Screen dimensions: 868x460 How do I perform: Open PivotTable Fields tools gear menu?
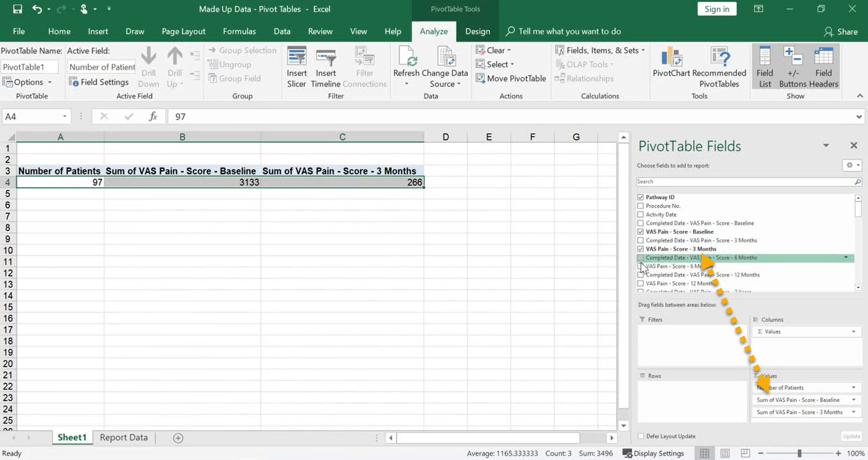(852, 166)
